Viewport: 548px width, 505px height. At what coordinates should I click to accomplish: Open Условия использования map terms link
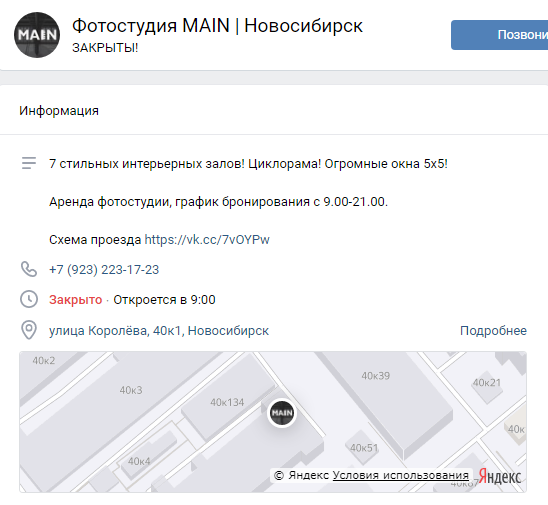(x=401, y=475)
